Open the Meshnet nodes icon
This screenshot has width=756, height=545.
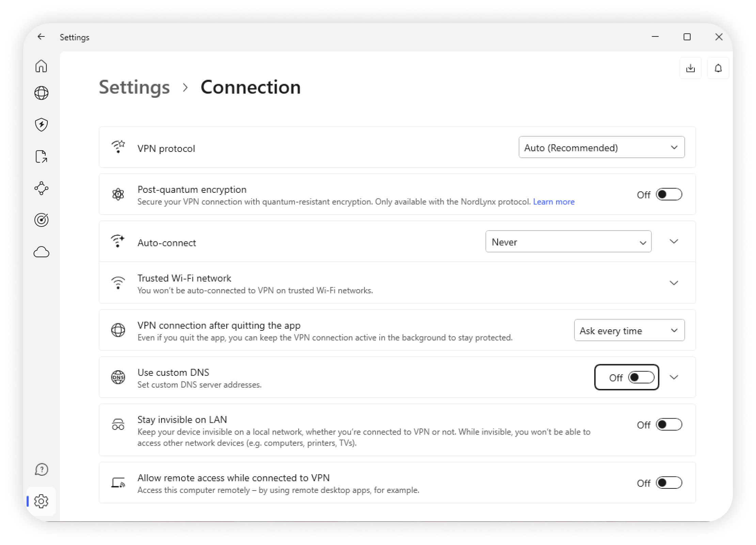41,188
